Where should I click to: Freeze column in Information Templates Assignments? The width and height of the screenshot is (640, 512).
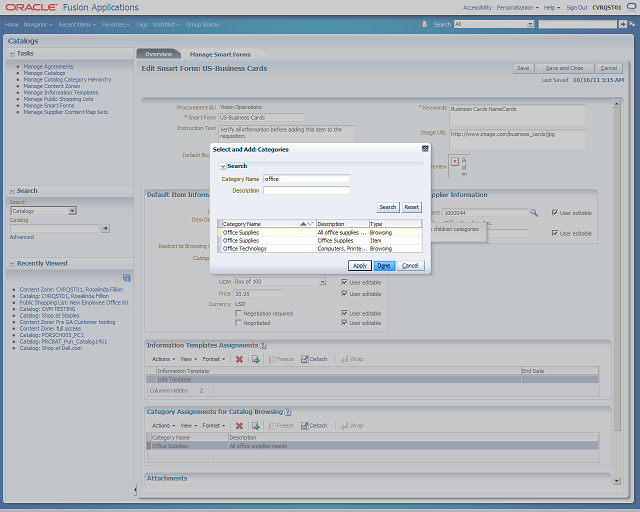[x=281, y=359]
